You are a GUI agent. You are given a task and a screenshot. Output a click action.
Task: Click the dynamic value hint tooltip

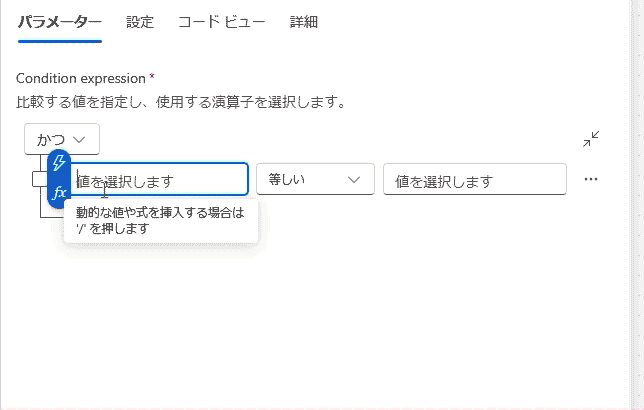160,220
